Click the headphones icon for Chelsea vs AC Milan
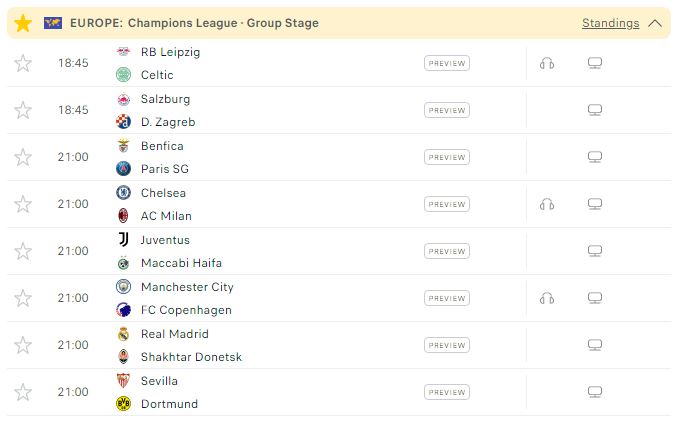The image size is (682, 423). 547,204
